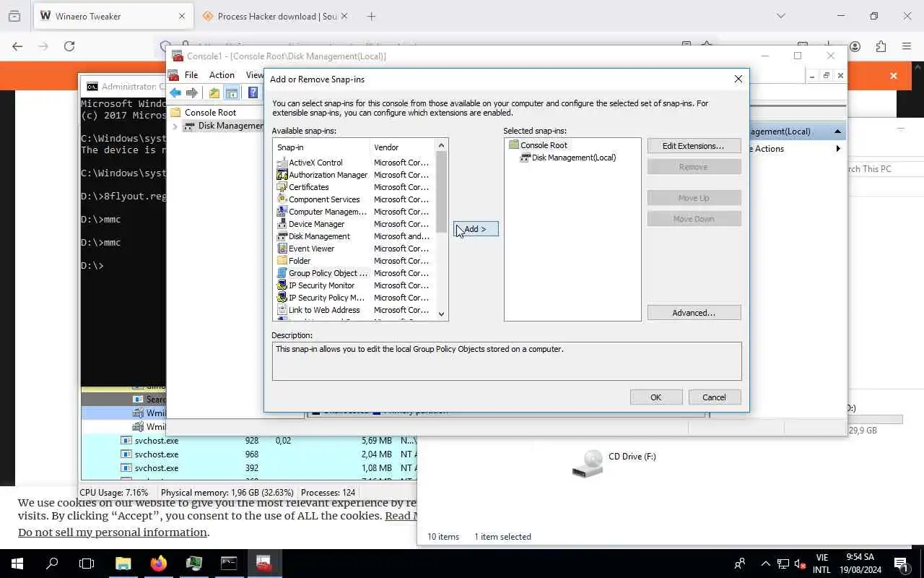
Task: Select Device Manager snap-in icon
Action: tap(282, 224)
